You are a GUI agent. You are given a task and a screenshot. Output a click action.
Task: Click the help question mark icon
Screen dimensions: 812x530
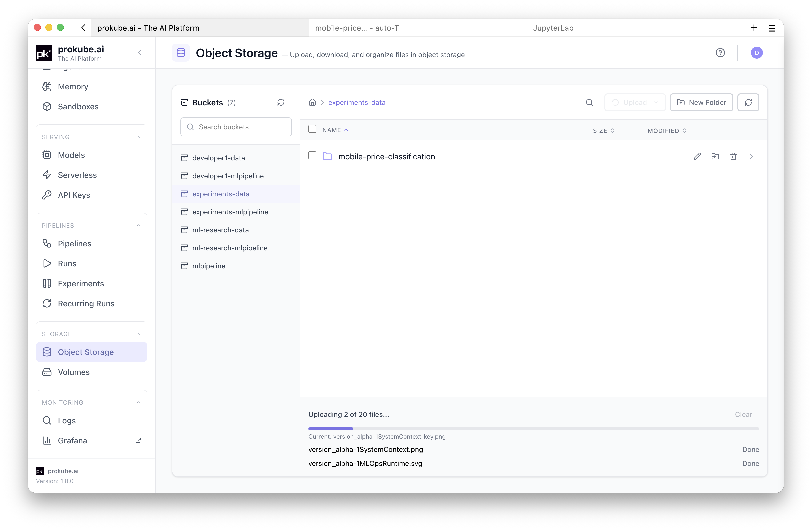[720, 53]
